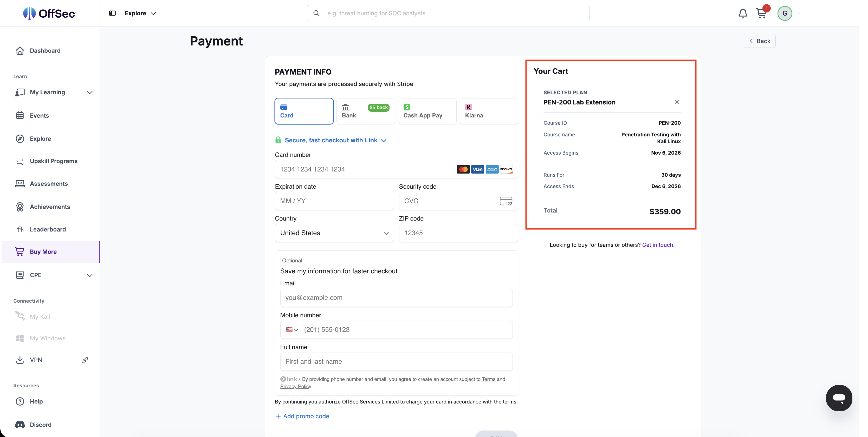Click the Get in touch link
This screenshot has width=868, height=437.
pos(658,245)
